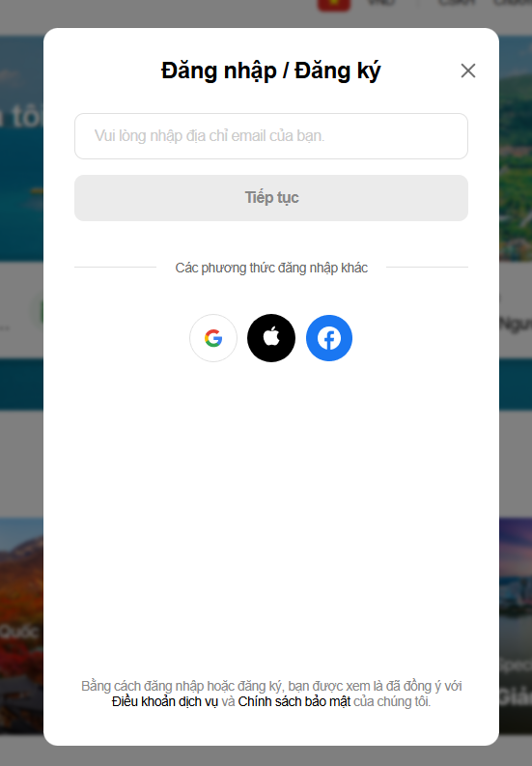Open the Chính sách bảo mật link
The height and width of the screenshot is (766, 532).
click(294, 701)
